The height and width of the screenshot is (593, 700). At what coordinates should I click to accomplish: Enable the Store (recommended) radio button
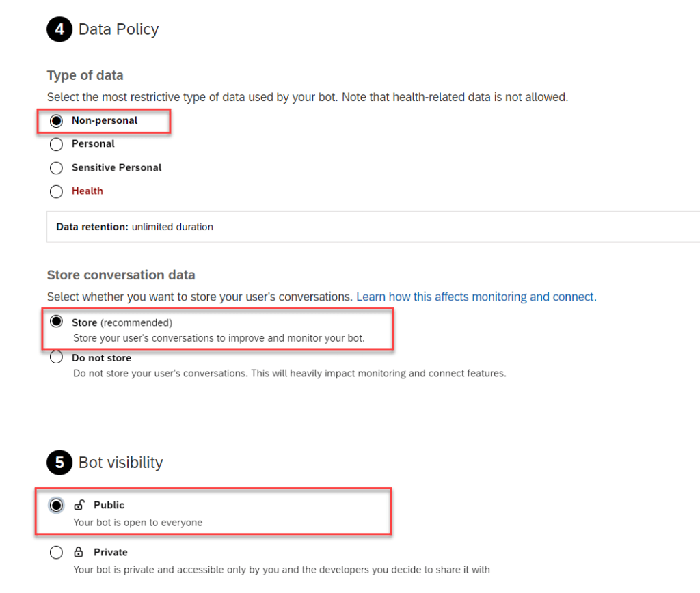coord(57,322)
